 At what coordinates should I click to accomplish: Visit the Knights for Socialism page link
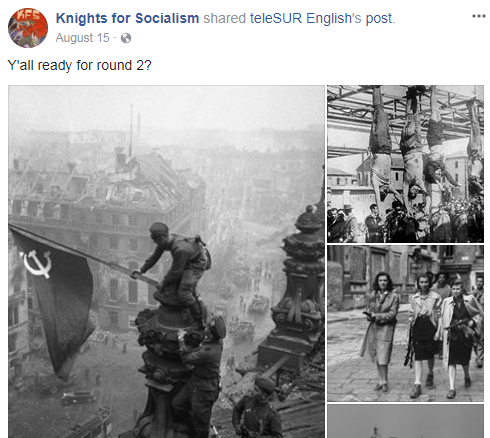(127, 18)
